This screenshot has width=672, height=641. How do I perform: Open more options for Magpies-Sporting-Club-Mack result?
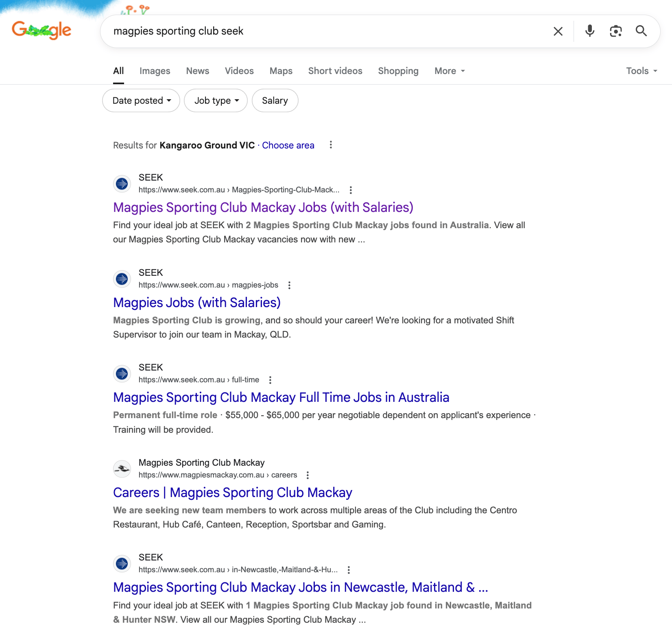click(x=351, y=190)
